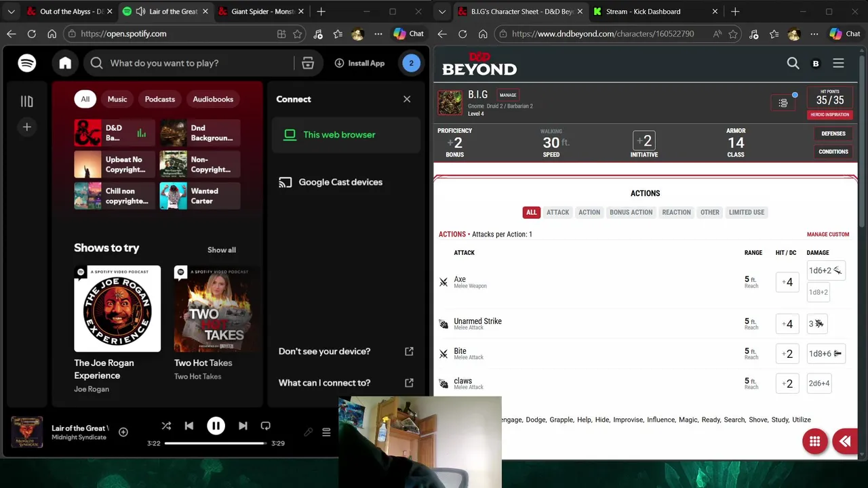Close the Connect panel
868x488 pixels.
click(x=407, y=99)
